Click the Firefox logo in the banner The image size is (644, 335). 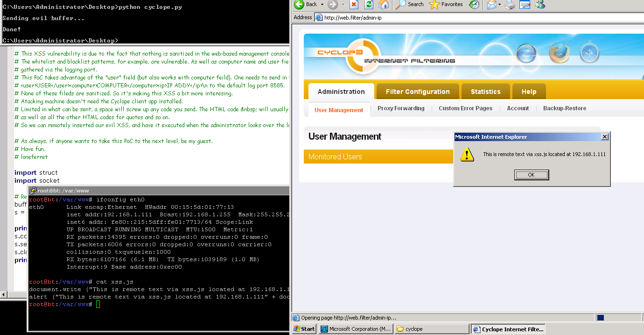coord(559,53)
